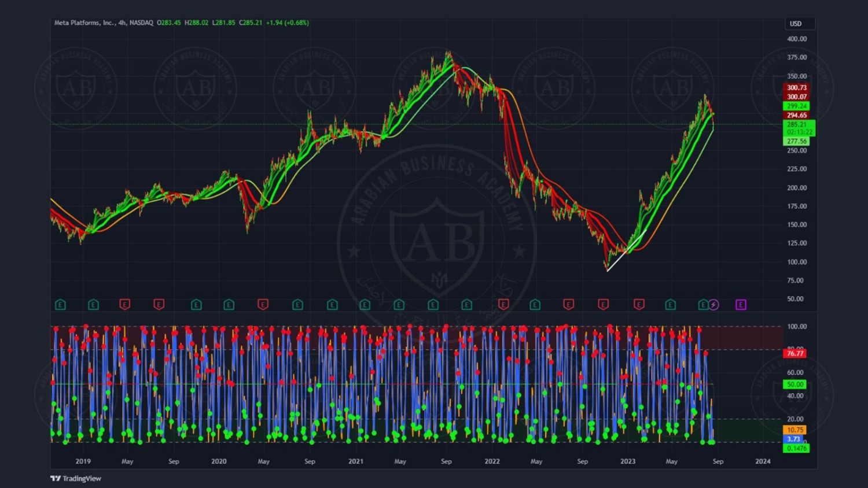
Task: Click 60.00 on the oscillator scale
Action: pos(795,372)
